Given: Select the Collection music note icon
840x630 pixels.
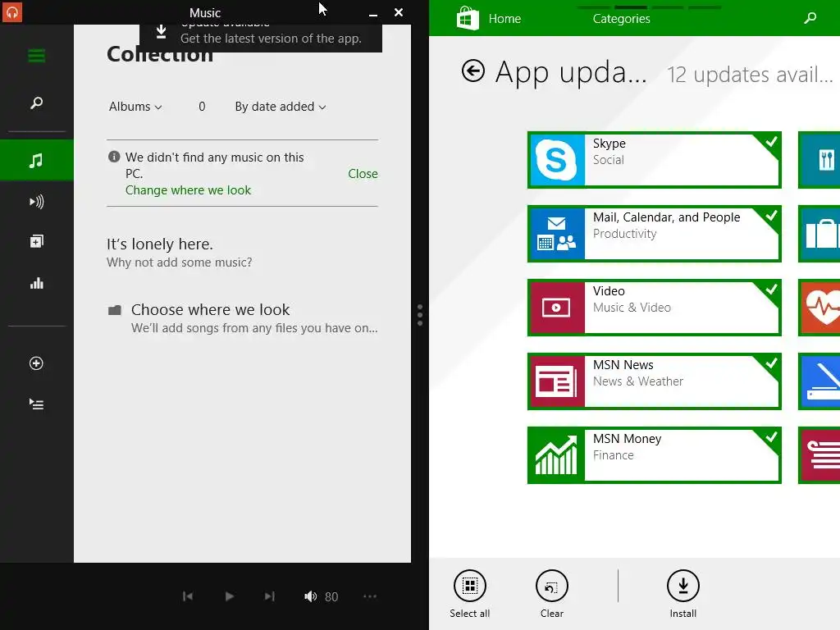Looking at the screenshot, I should [36, 160].
